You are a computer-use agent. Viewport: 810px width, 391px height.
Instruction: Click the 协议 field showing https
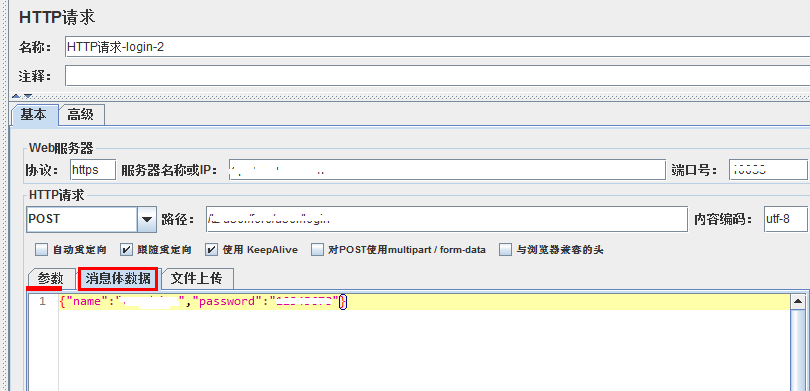point(92,170)
